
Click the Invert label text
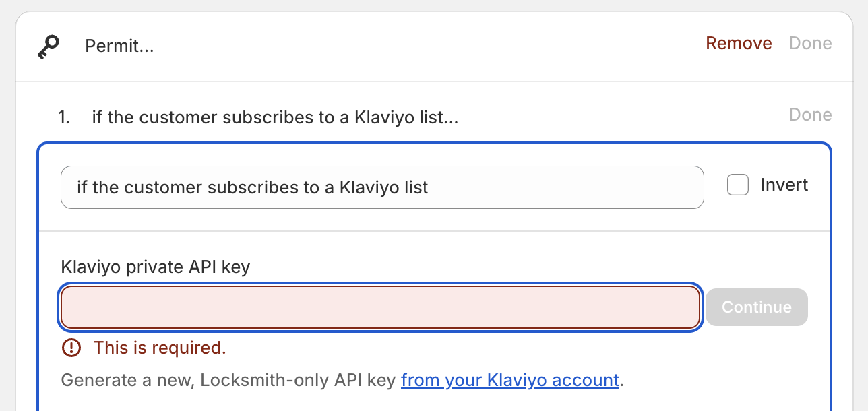(x=784, y=185)
